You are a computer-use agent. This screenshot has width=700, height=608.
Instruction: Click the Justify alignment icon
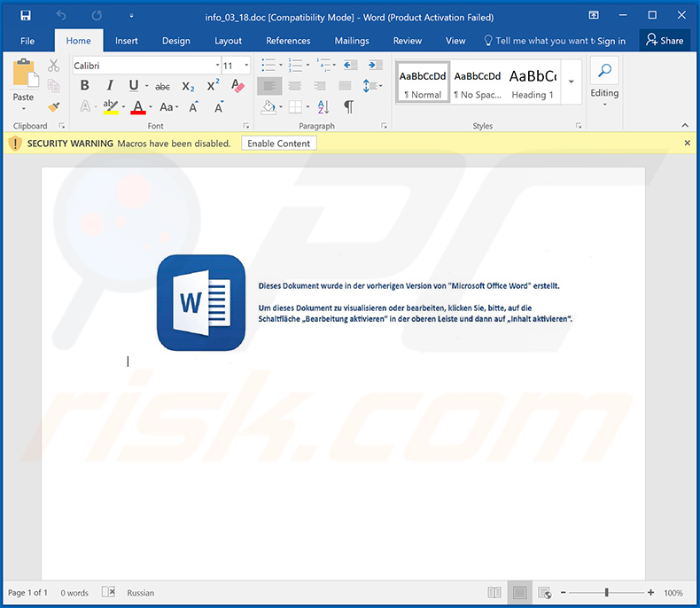pyautogui.click(x=345, y=86)
